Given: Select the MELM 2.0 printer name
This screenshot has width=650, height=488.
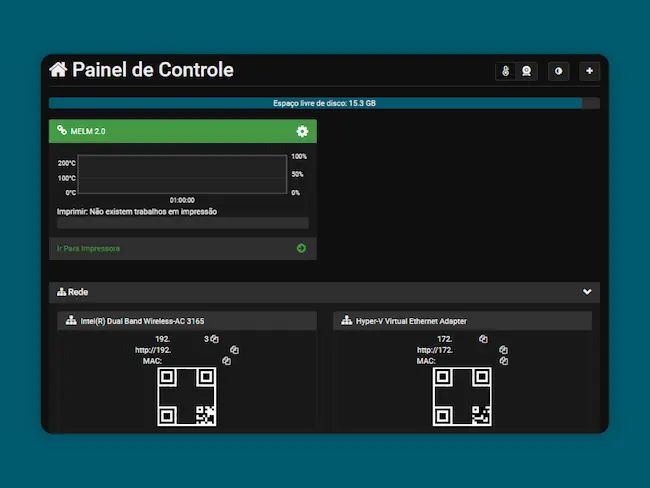Looking at the screenshot, I should (x=88, y=131).
